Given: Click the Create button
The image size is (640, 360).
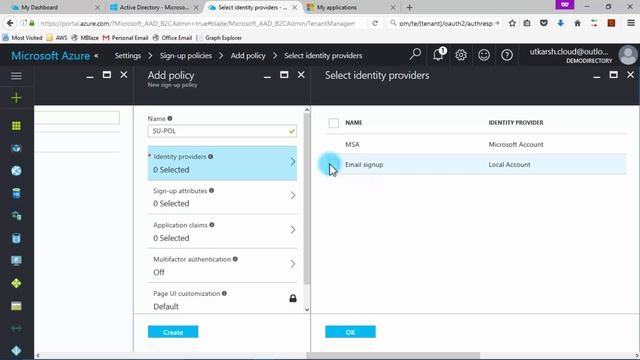Looking at the screenshot, I should click(x=173, y=332).
